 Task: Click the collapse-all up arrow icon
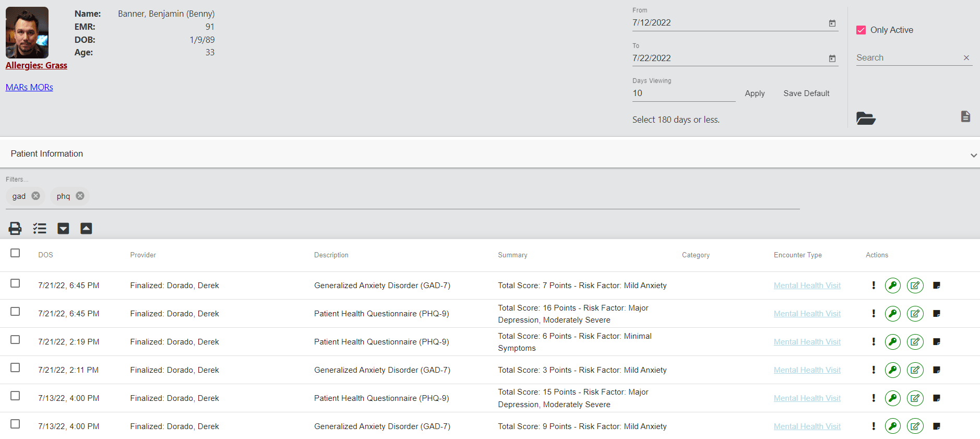point(86,228)
